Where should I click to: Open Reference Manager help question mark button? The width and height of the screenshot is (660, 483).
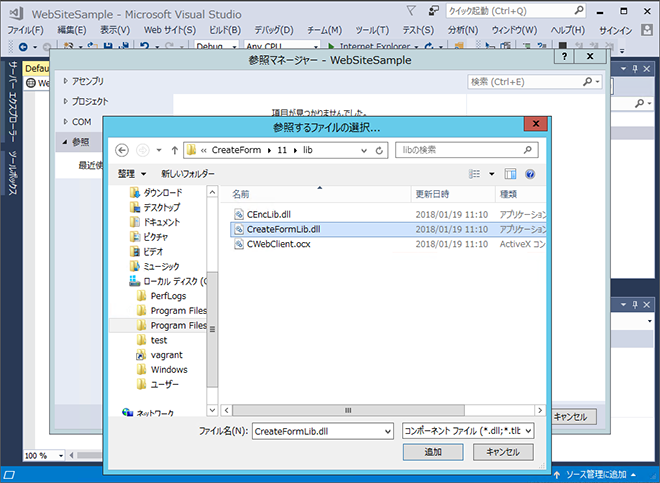click(564, 56)
